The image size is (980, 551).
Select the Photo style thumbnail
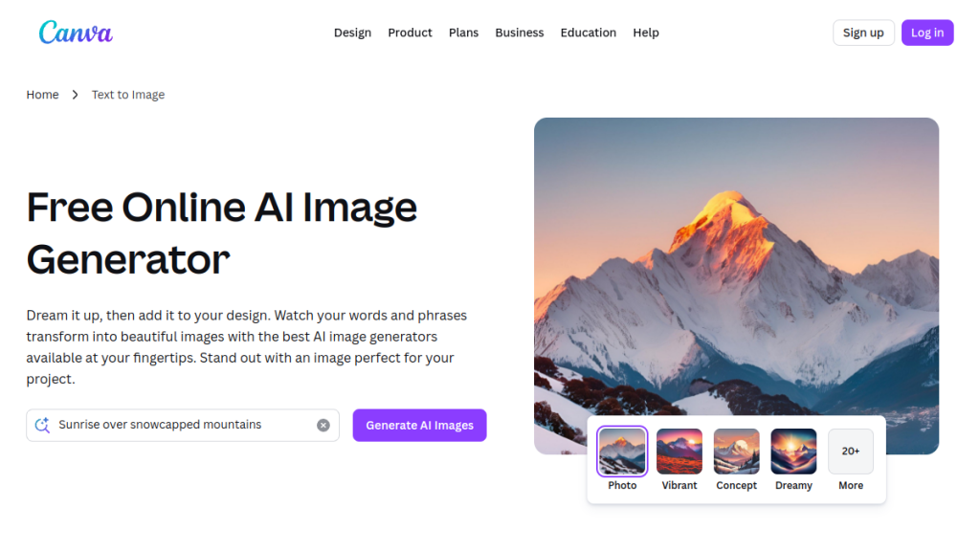(x=622, y=452)
